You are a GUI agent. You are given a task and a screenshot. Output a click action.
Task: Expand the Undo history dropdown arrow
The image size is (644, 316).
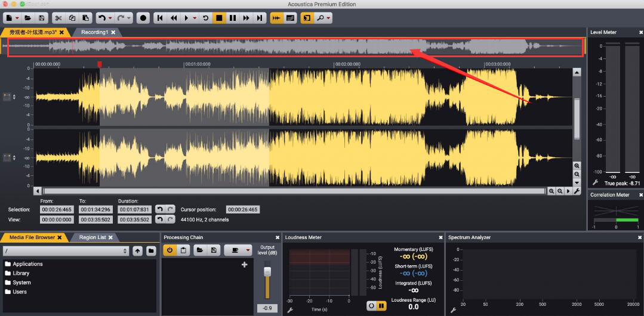110,18
